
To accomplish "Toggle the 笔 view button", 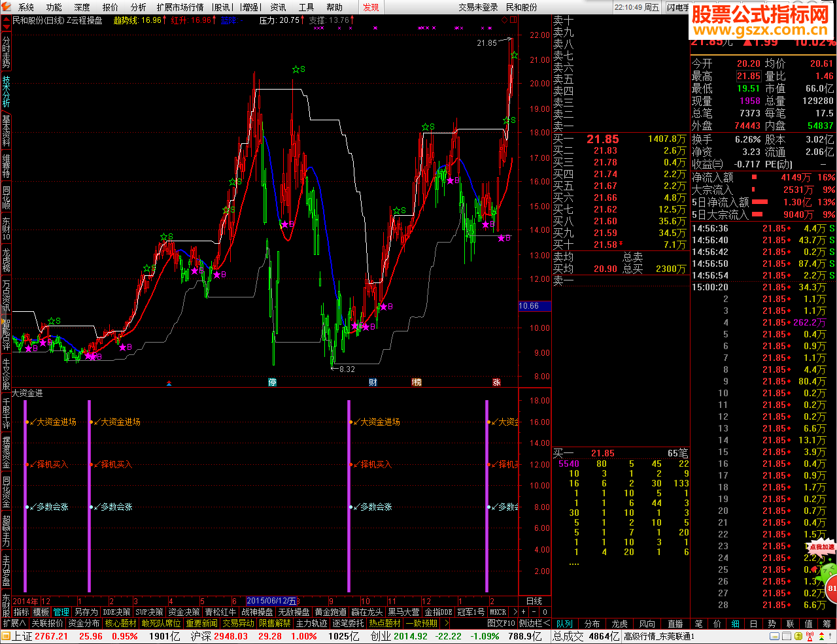I will click(698, 624).
